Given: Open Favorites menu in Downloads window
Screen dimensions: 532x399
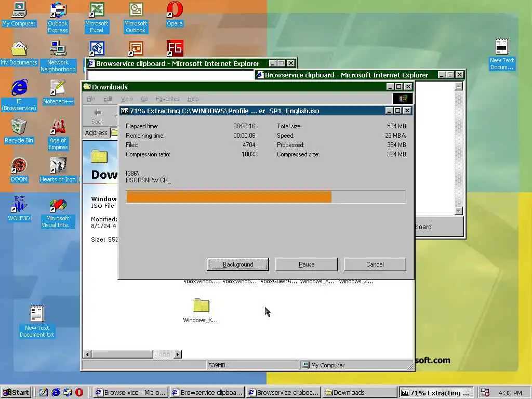Looking at the screenshot, I should [168, 99].
